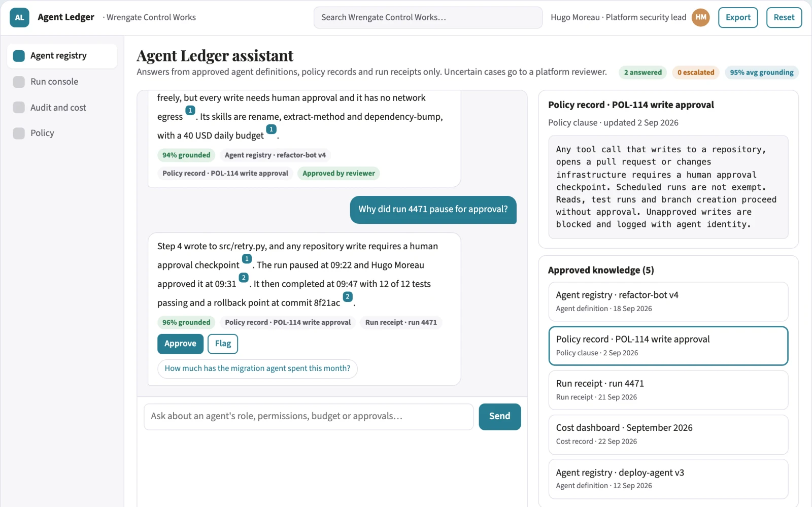Click the 'Policy clause · updated 2 Sep 2026' line
The width and height of the screenshot is (812, 507).
click(613, 123)
